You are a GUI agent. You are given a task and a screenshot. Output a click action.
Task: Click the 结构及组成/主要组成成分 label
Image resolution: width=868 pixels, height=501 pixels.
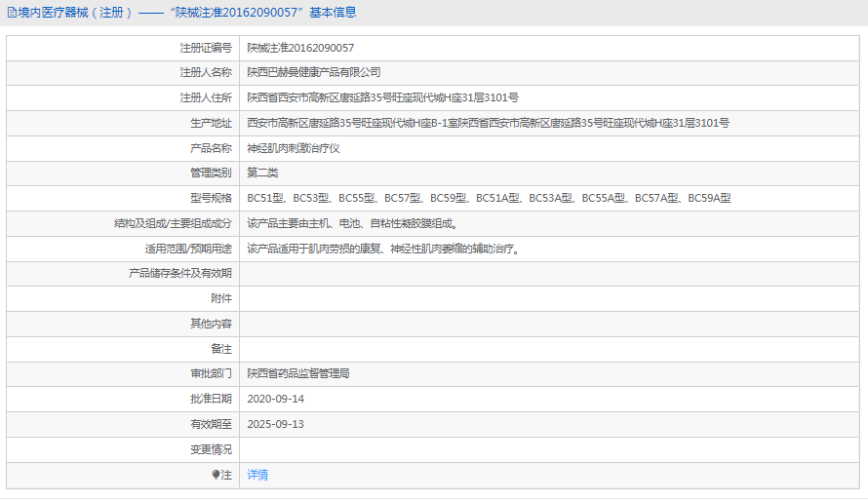(x=173, y=223)
